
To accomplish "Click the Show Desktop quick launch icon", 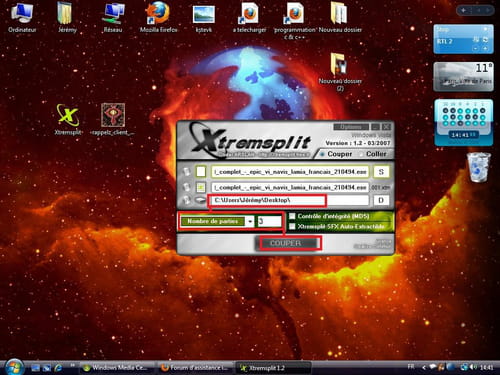I will (x=36, y=368).
